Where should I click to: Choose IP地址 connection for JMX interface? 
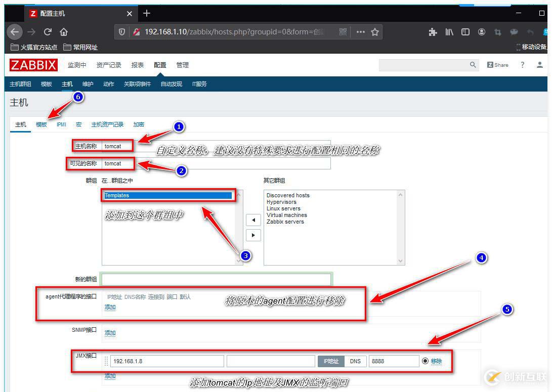(331, 361)
